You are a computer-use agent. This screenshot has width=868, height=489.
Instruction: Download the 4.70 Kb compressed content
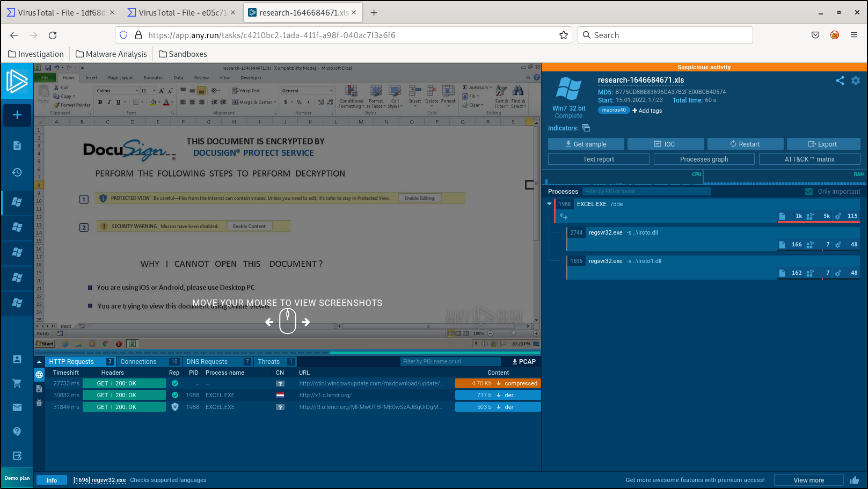tap(498, 383)
